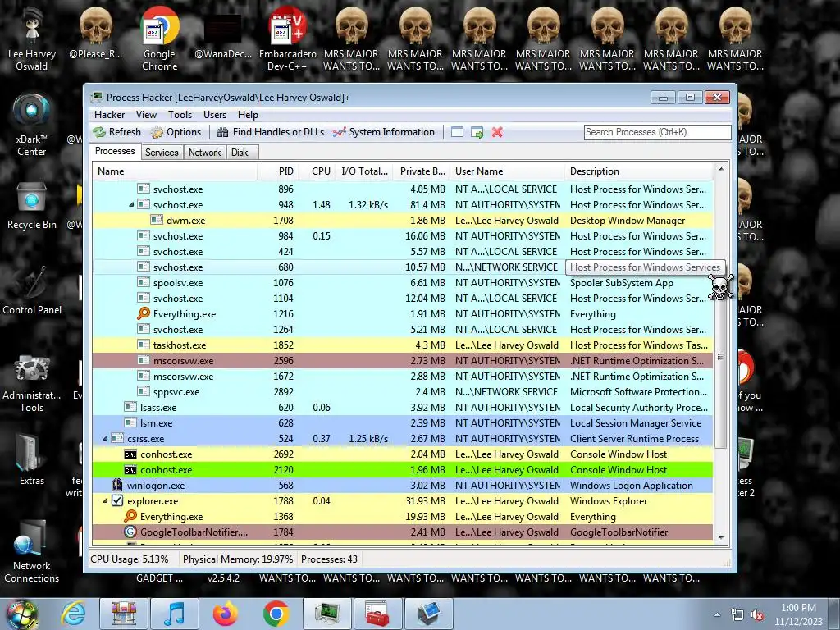The width and height of the screenshot is (840, 630).
Task: Select the lsass.exe process row
Action: click(403, 408)
